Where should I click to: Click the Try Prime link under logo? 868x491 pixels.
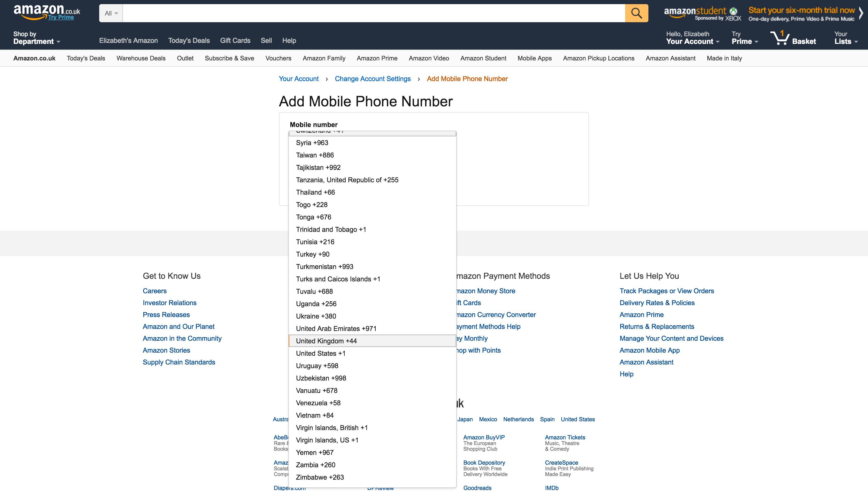point(61,17)
